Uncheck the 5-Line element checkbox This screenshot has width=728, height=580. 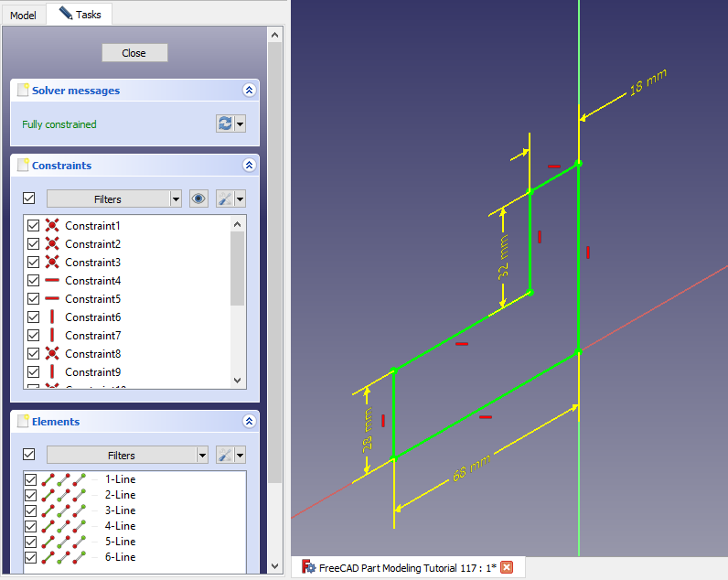coord(31,542)
